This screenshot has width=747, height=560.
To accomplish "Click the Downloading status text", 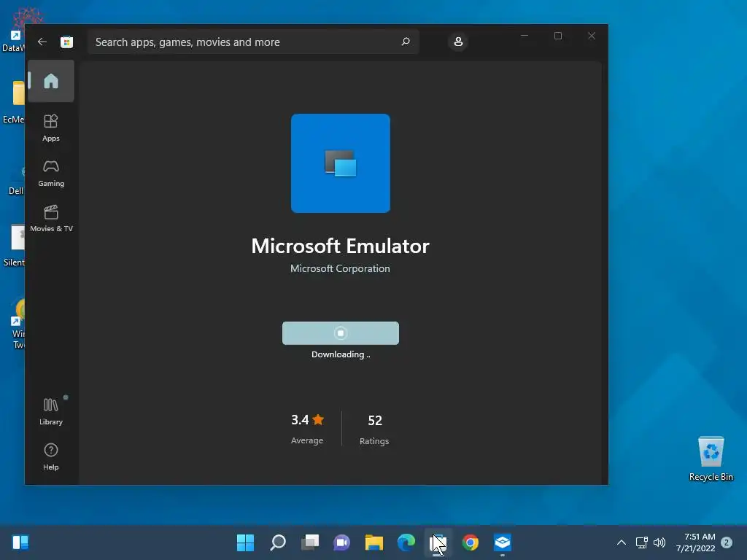I will 341,354.
